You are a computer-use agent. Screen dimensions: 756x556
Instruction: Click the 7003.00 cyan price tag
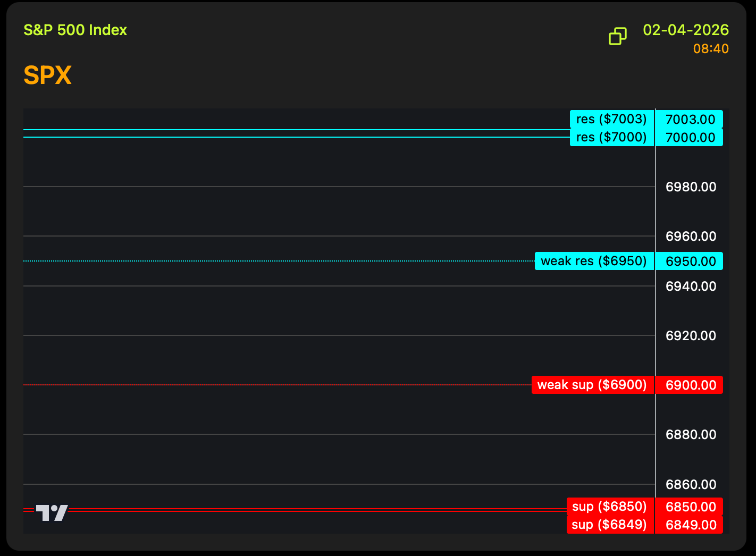point(690,119)
